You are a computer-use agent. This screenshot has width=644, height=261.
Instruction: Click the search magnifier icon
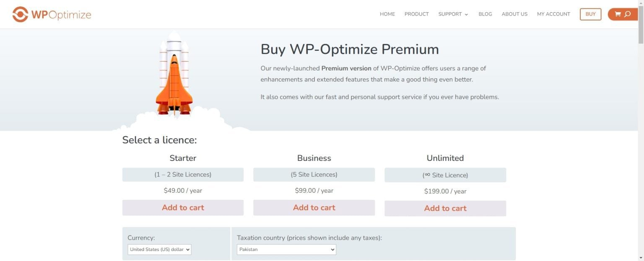(628, 14)
